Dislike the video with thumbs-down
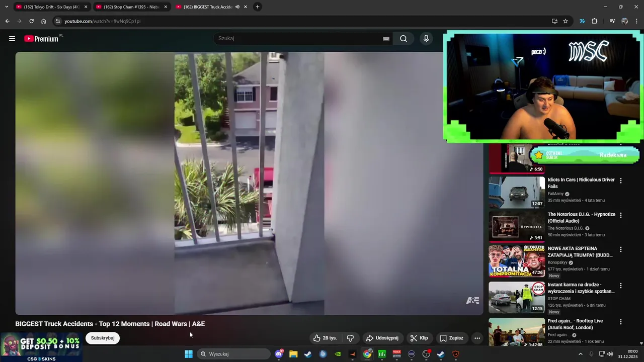644x362 pixels. pos(351,338)
